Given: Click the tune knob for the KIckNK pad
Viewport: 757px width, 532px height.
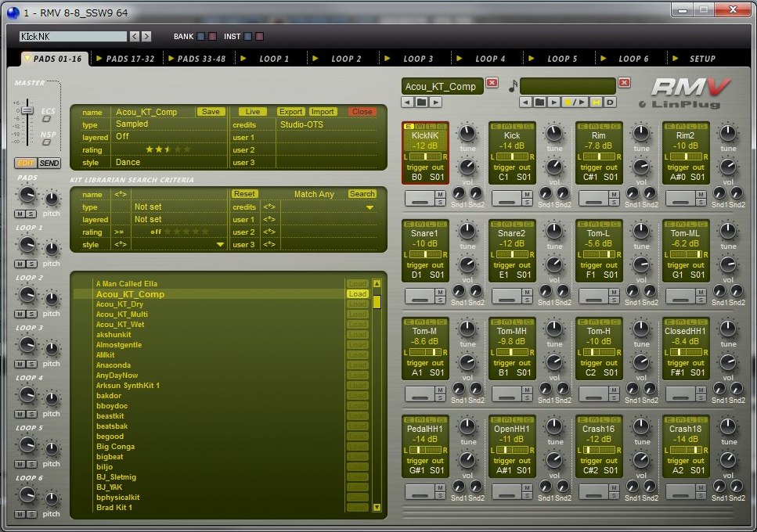Looking at the screenshot, I should point(467,133).
